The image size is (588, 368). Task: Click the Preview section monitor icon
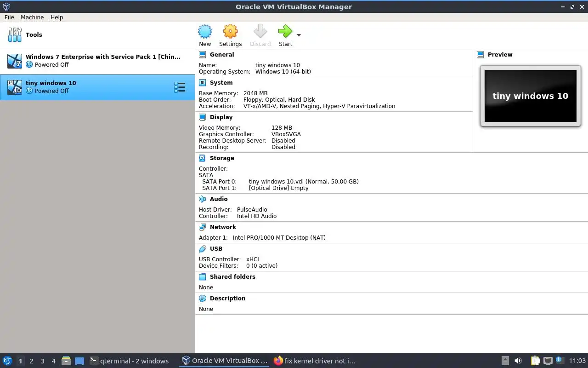coord(481,54)
